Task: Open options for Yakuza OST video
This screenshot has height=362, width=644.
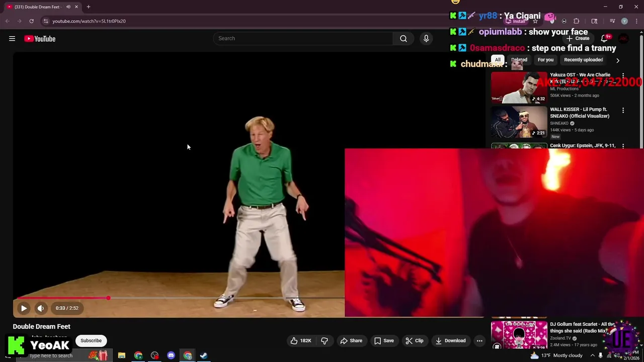Action: pyautogui.click(x=623, y=76)
